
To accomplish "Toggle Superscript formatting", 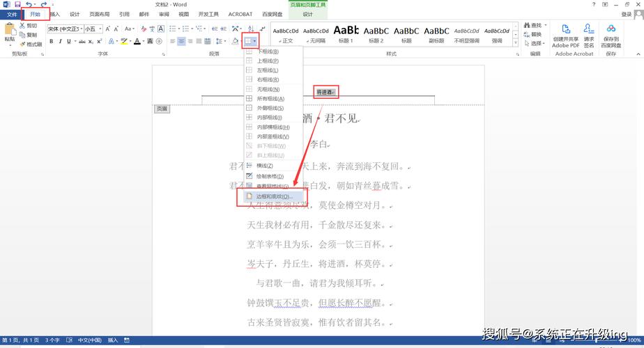I will pyautogui.click(x=100, y=41).
